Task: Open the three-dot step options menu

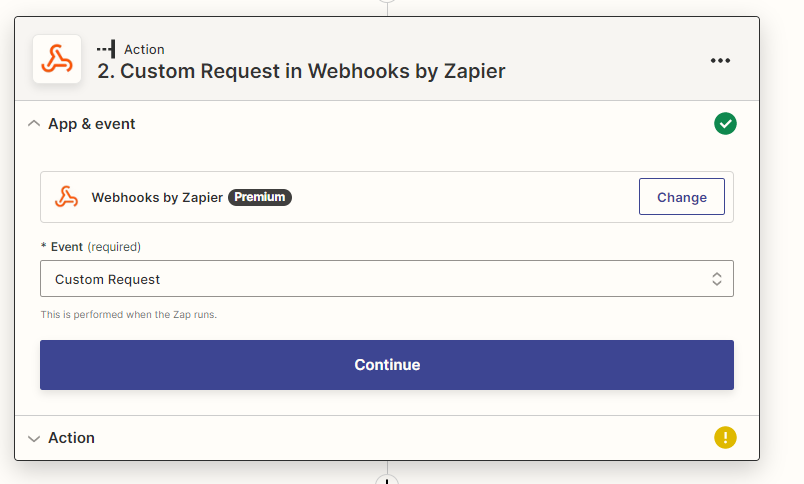Action: tap(720, 60)
